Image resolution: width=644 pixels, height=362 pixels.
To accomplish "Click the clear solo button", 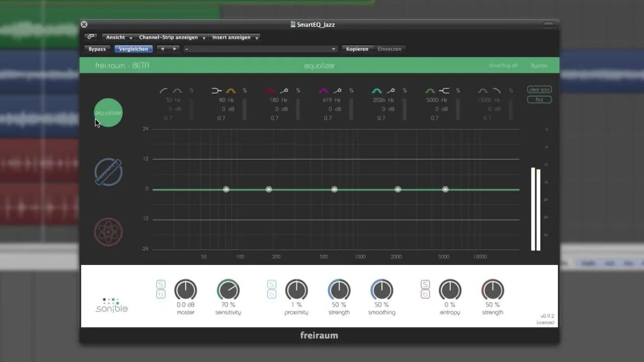I will [x=539, y=89].
